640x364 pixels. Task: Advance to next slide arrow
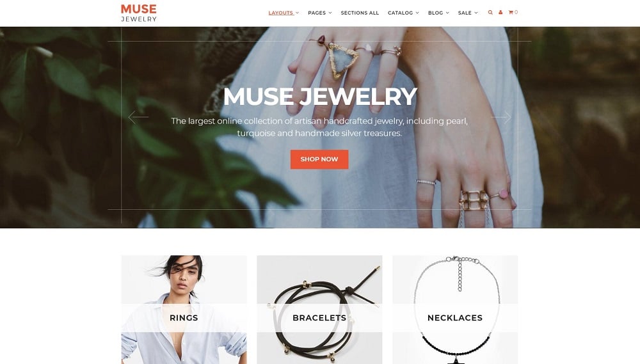tap(501, 117)
